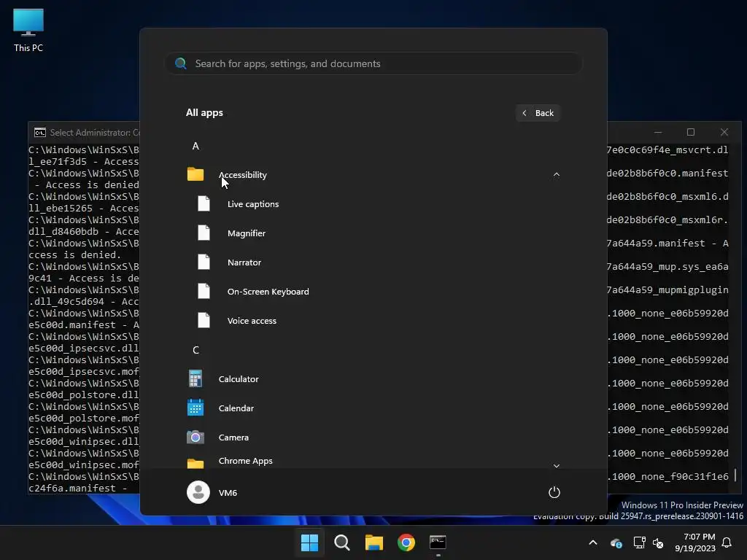Click the Camera app icon
The image size is (747, 560).
coord(196,437)
